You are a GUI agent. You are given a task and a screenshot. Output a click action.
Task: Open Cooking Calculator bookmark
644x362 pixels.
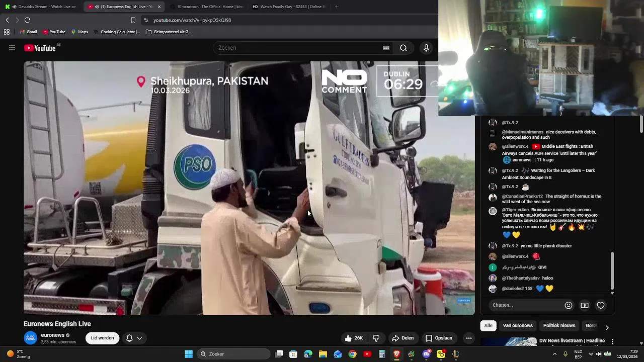pyautogui.click(x=116, y=32)
